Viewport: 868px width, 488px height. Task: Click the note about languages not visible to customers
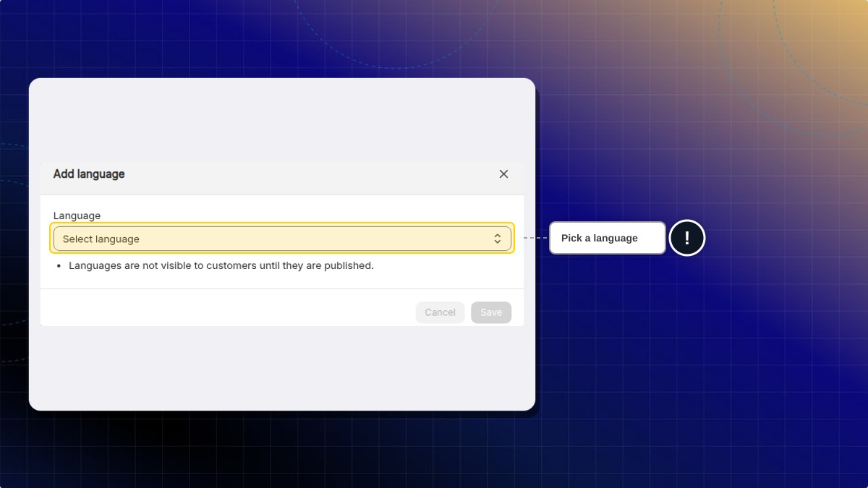(221, 265)
